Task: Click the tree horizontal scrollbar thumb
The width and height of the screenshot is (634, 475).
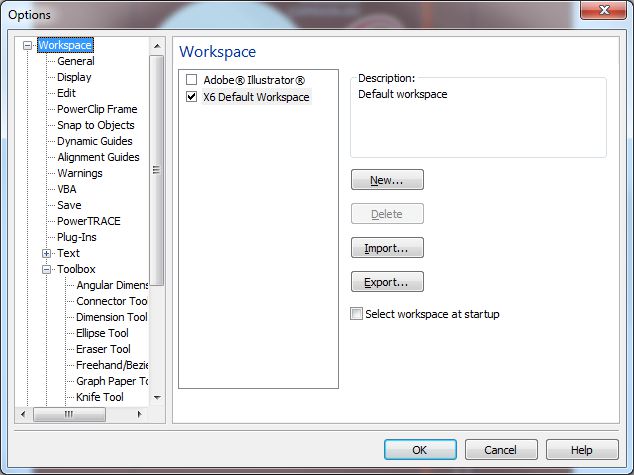Action: click(69, 414)
